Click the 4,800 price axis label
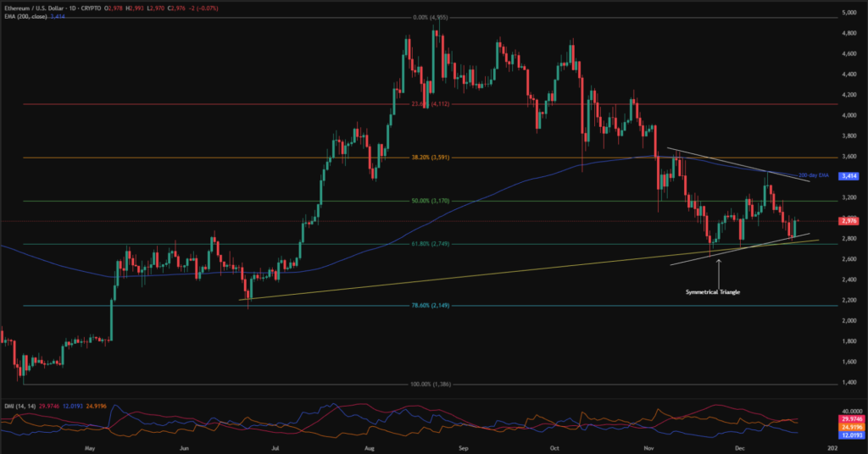 [x=849, y=33]
